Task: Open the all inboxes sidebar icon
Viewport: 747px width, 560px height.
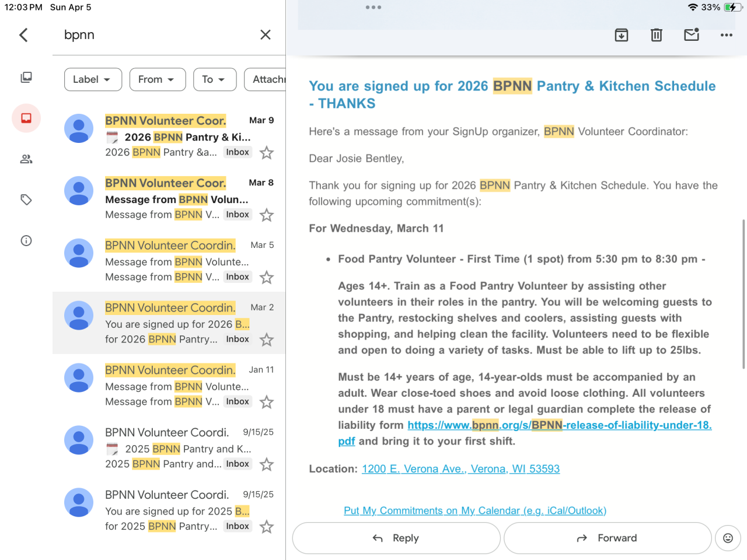Action: (x=26, y=78)
